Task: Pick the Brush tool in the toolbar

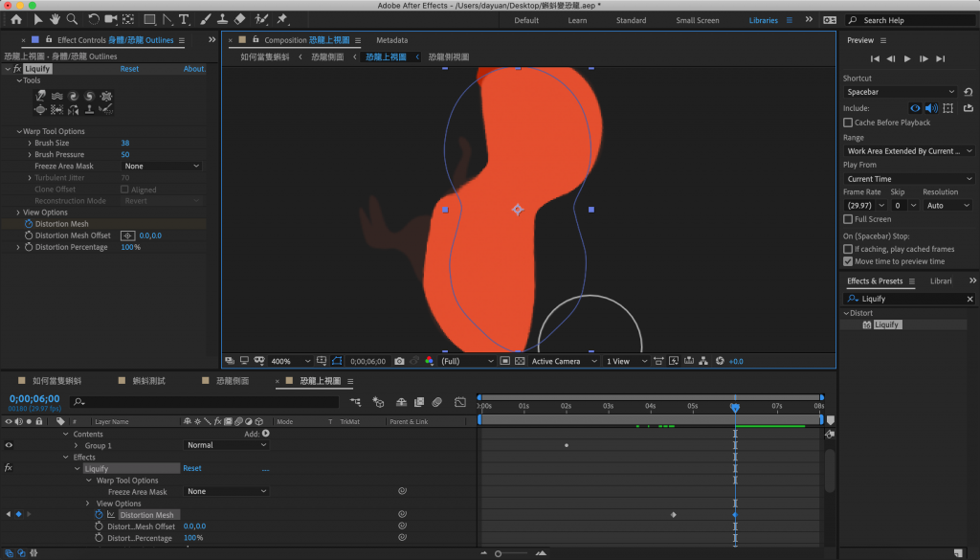Action: [203, 19]
